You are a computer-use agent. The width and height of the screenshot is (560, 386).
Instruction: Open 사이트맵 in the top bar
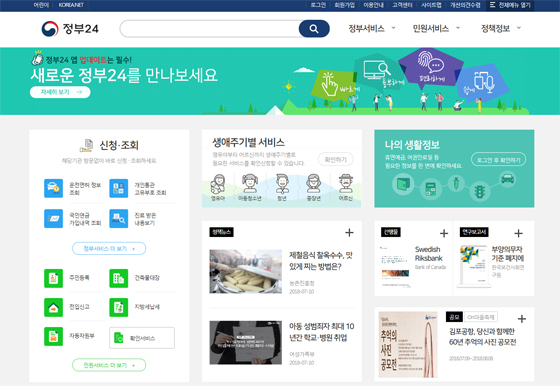click(431, 5)
